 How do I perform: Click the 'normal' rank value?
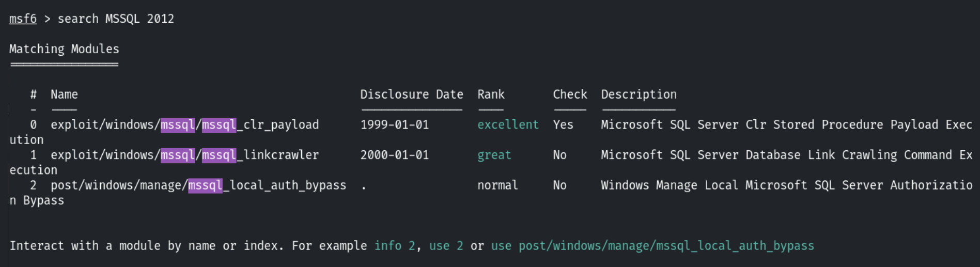(x=497, y=185)
